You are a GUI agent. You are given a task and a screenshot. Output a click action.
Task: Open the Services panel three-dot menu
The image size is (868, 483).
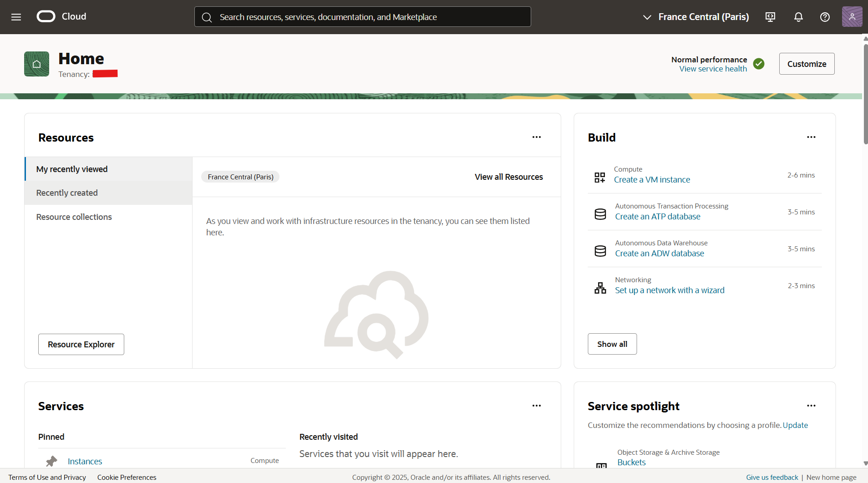pyautogui.click(x=537, y=406)
